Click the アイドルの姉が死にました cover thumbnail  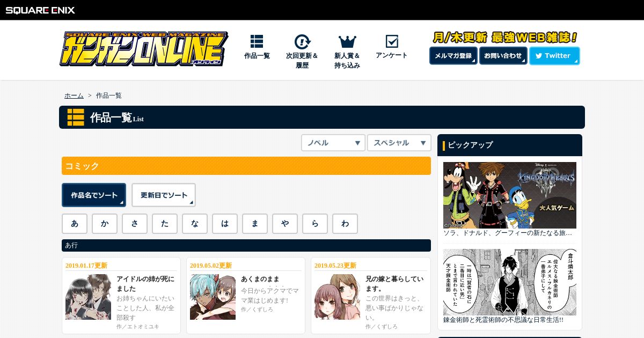coord(89,297)
